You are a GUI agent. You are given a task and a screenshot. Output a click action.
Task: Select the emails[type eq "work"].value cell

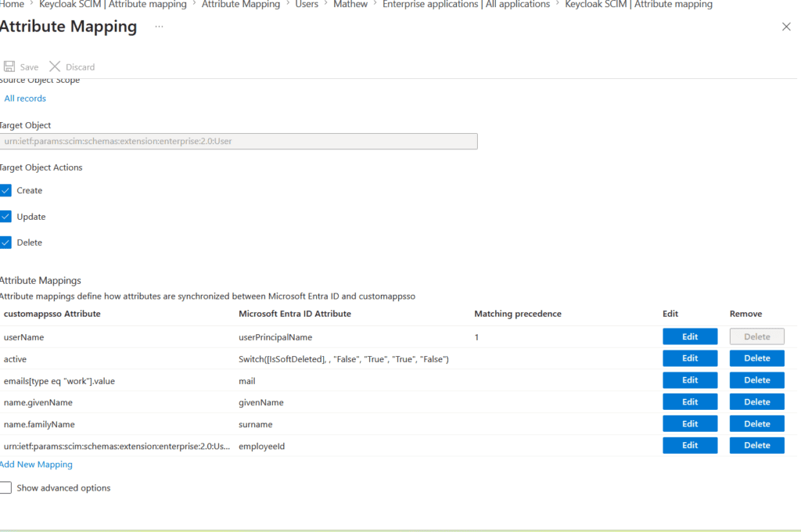click(59, 381)
